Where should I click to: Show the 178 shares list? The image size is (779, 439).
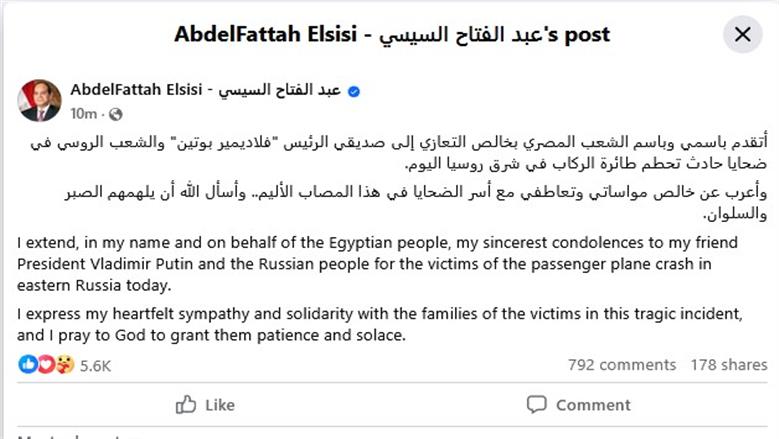pos(729,365)
